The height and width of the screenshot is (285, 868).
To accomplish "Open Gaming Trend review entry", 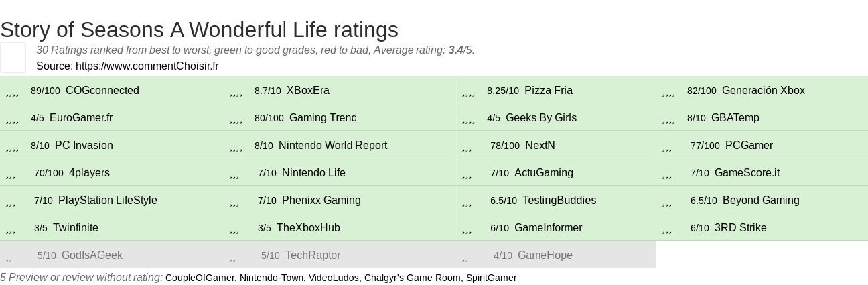I will 323,118.
